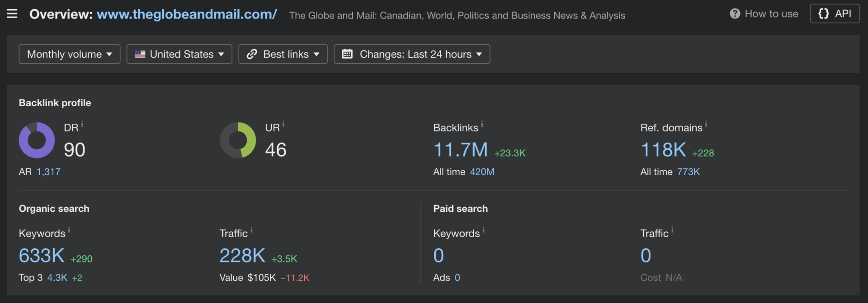Click info icon next to Organic search Traffic
The image size is (868, 303).
pyautogui.click(x=251, y=230)
